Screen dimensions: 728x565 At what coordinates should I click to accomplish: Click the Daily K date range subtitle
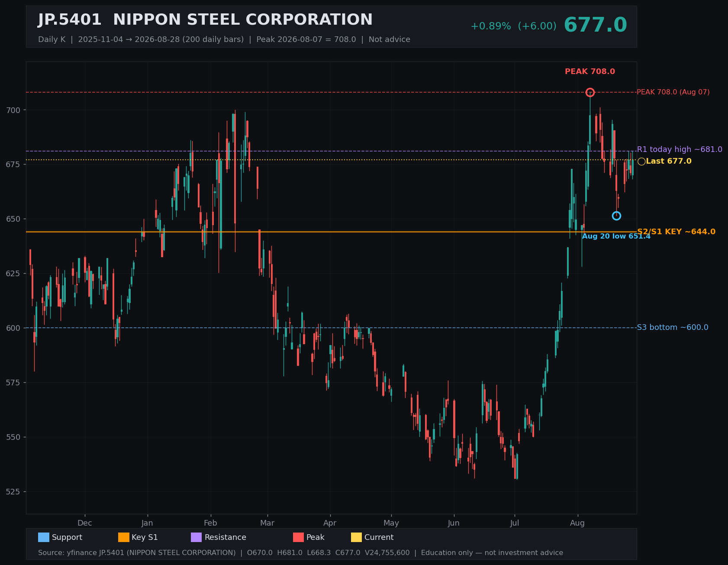click(x=224, y=39)
